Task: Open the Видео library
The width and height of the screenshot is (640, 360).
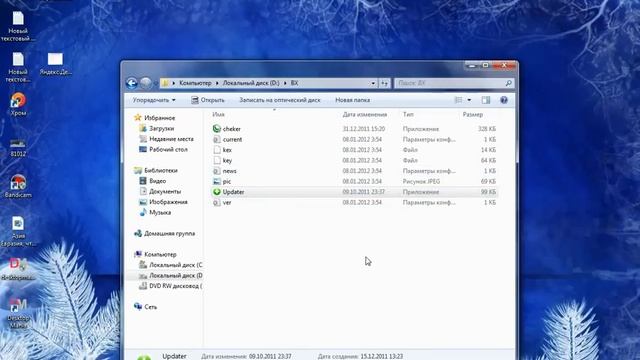Action: coord(158,181)
